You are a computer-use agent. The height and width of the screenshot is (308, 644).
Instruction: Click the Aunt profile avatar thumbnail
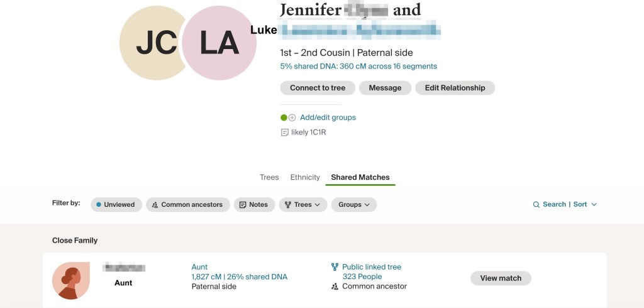70,280
